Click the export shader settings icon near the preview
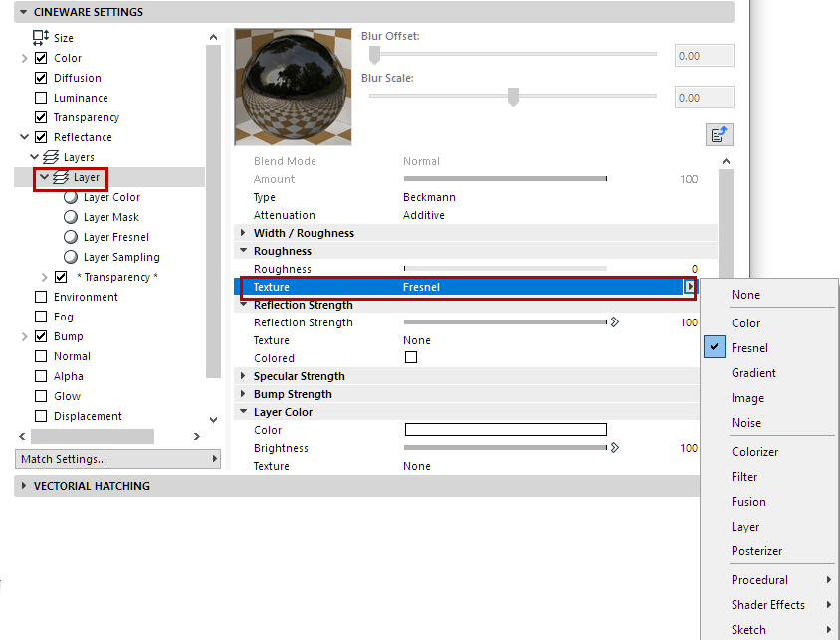 click(719, 134)
